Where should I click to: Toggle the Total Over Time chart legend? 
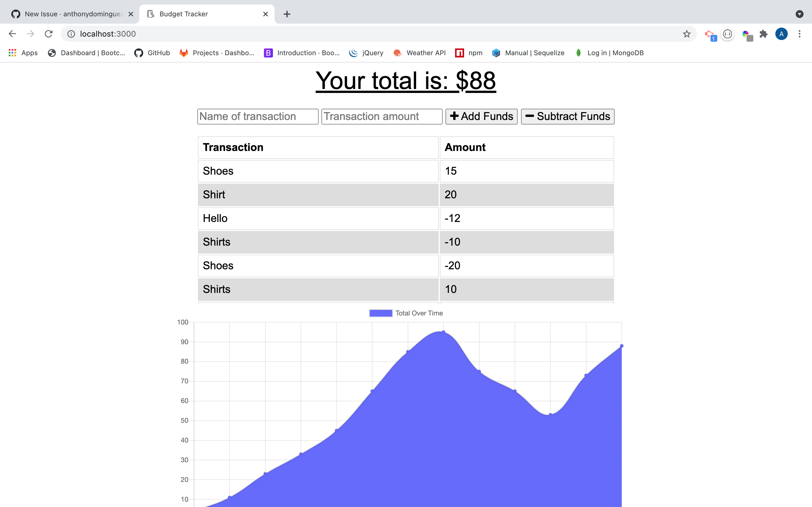[x=406, y=313]
